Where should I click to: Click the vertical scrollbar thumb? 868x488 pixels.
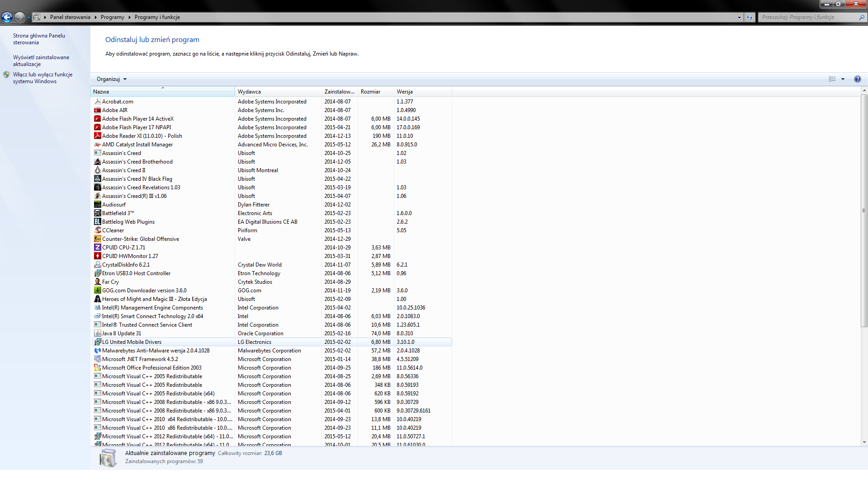[x=864, y=211]
